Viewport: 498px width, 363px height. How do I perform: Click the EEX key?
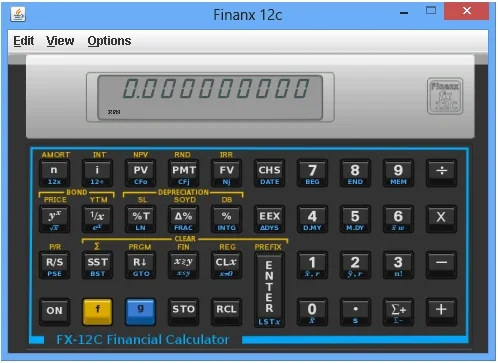[x=269, y=219]
